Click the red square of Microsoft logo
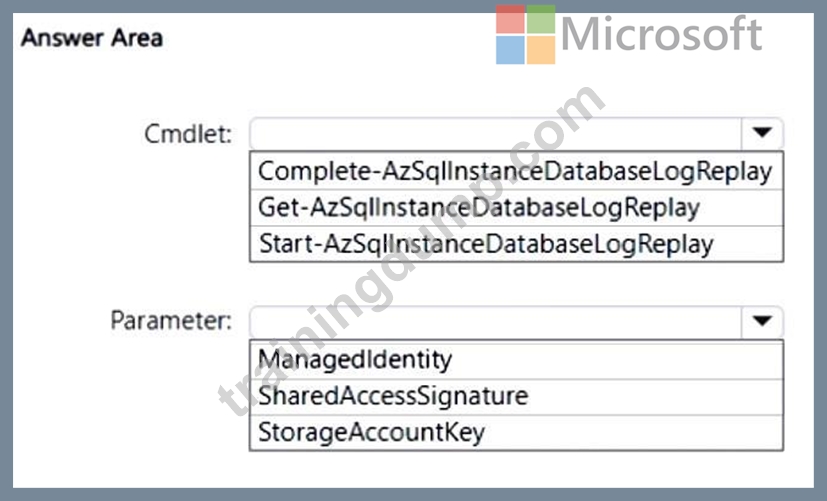 click(510, 19)
